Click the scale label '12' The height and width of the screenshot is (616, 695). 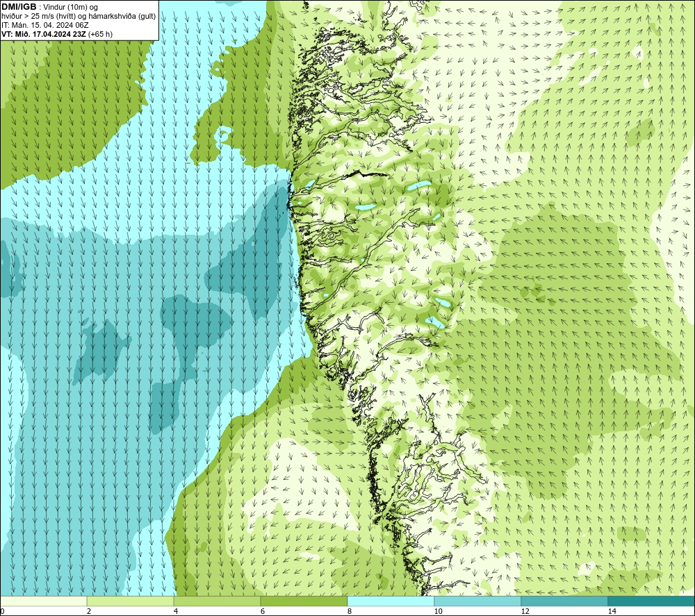[525, 611]
